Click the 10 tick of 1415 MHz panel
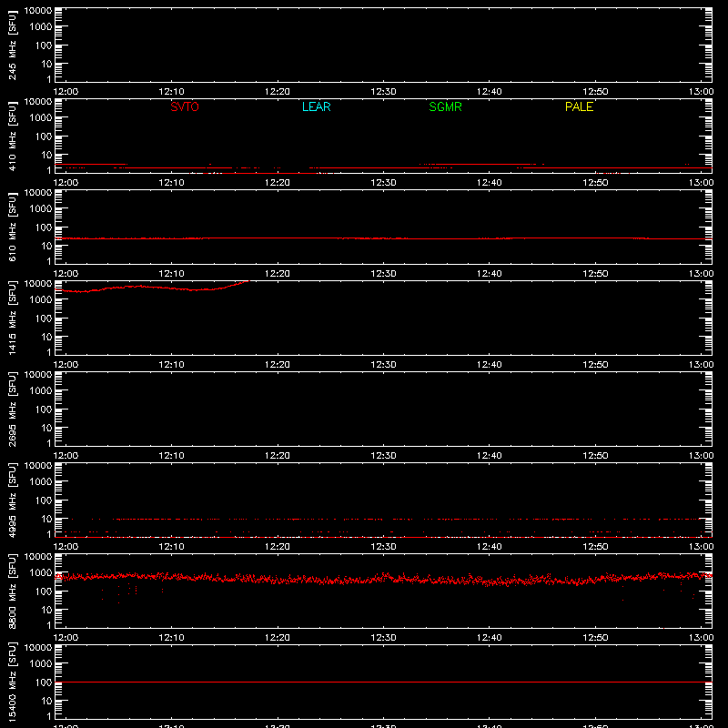Image resolution: width=728 pixels, height=728 pixels. click(x=47, y=337)
